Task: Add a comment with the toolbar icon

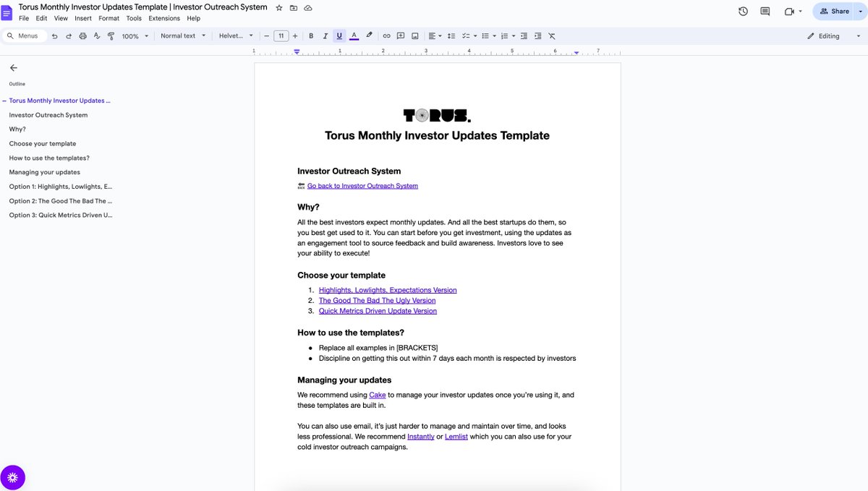Action: (x=401, y=36)
